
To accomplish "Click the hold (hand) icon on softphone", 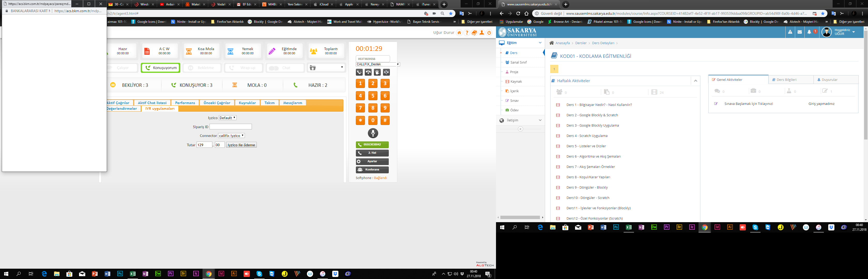I will 377,72.
